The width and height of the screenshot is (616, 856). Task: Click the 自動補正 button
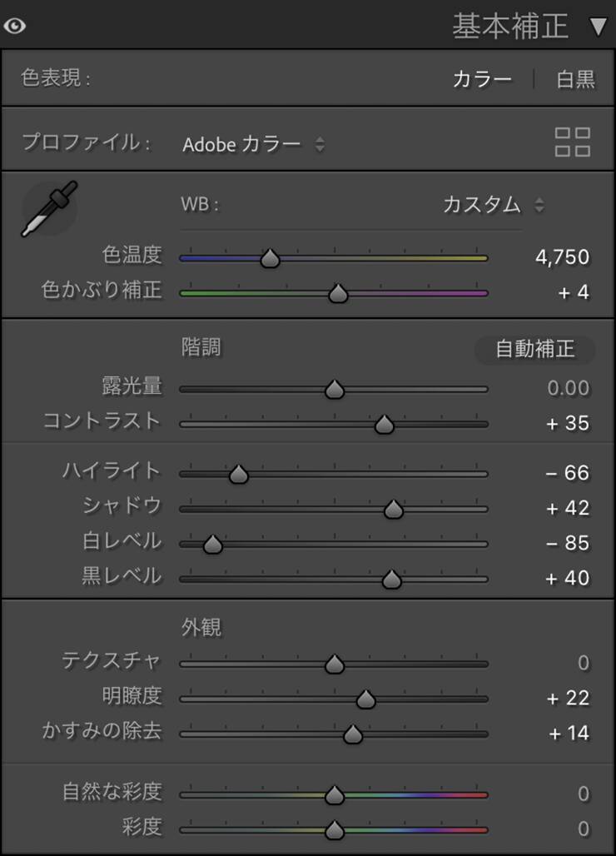click(535, 350)
